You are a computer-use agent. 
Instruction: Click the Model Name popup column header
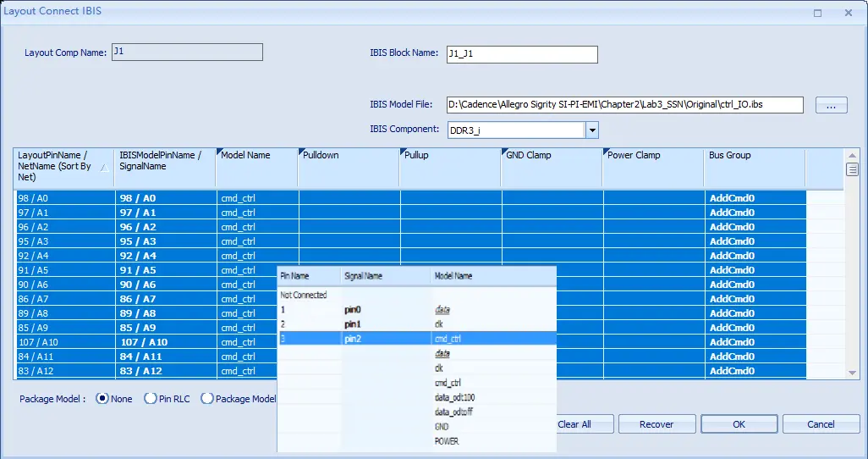click(494, 276)
